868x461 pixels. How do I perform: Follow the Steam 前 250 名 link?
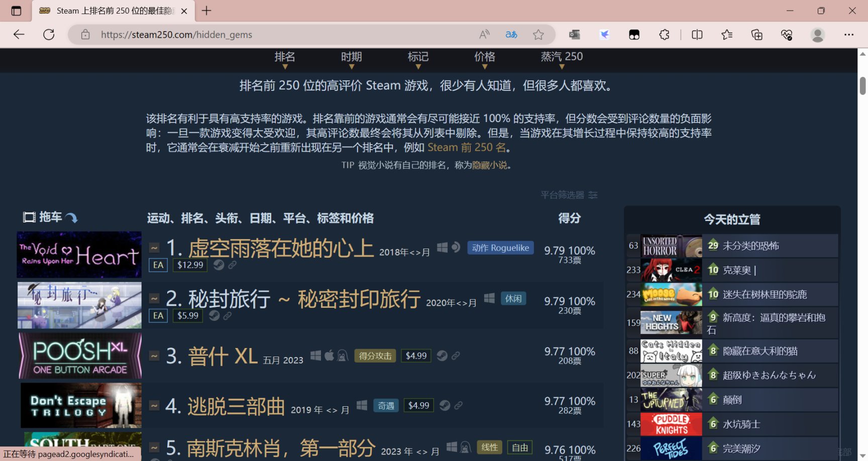tap(467, 147)
